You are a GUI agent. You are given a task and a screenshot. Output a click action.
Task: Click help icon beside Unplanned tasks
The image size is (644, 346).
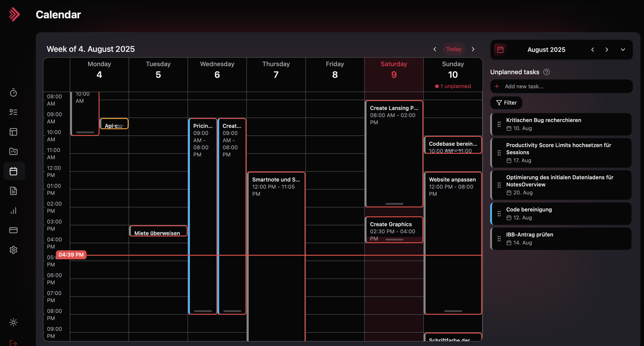(x=546, y=72)
